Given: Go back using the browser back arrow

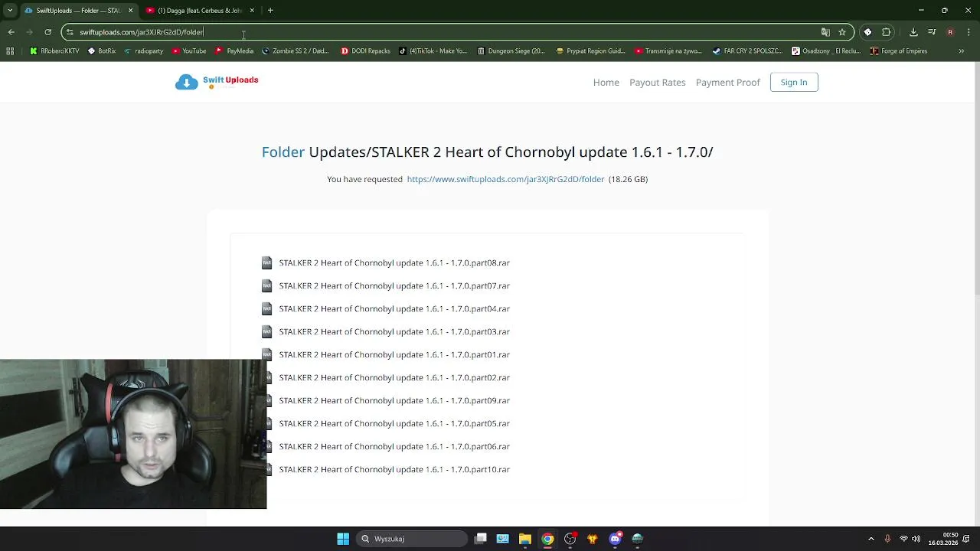Looking at the screenshot, I should pyautogui.click(x=11, y=32).
